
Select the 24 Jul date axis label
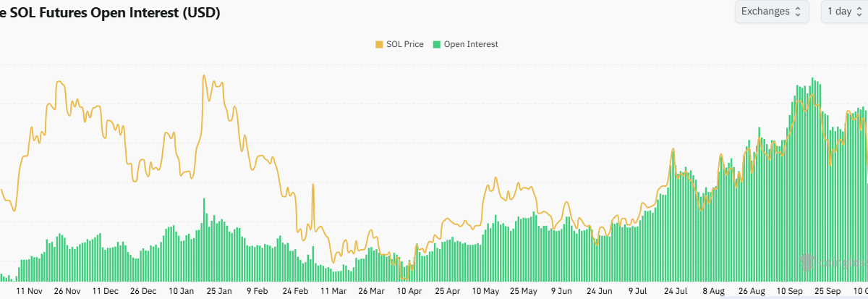675,291
